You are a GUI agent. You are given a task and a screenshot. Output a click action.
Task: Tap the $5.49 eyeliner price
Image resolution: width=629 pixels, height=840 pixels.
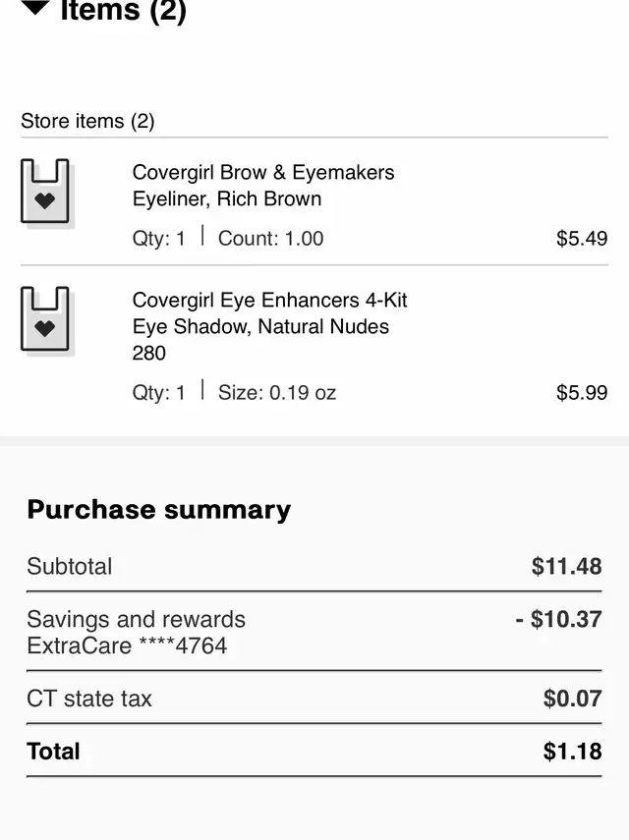click(x=582, y=239)
